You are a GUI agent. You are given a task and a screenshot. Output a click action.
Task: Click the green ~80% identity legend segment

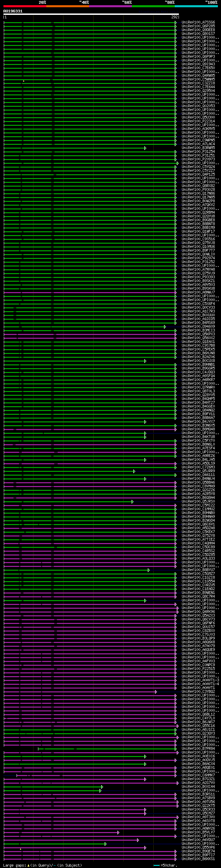tap(153, 6)
